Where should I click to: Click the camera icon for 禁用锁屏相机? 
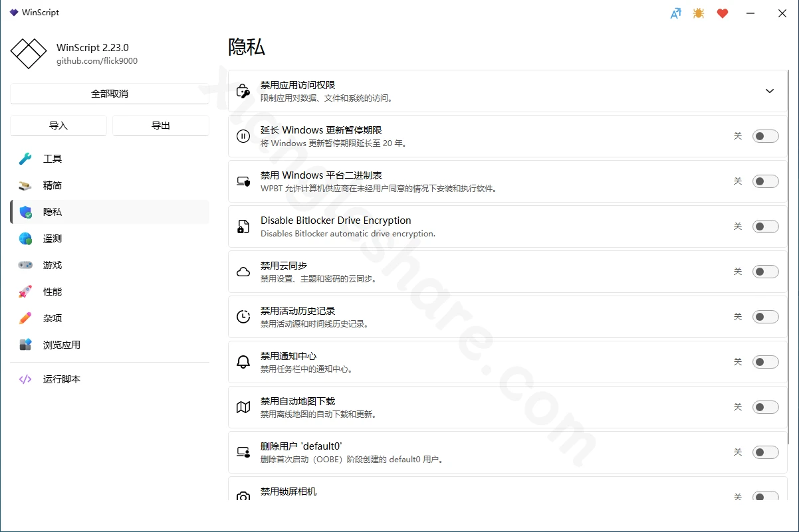[x=243, y=496]
